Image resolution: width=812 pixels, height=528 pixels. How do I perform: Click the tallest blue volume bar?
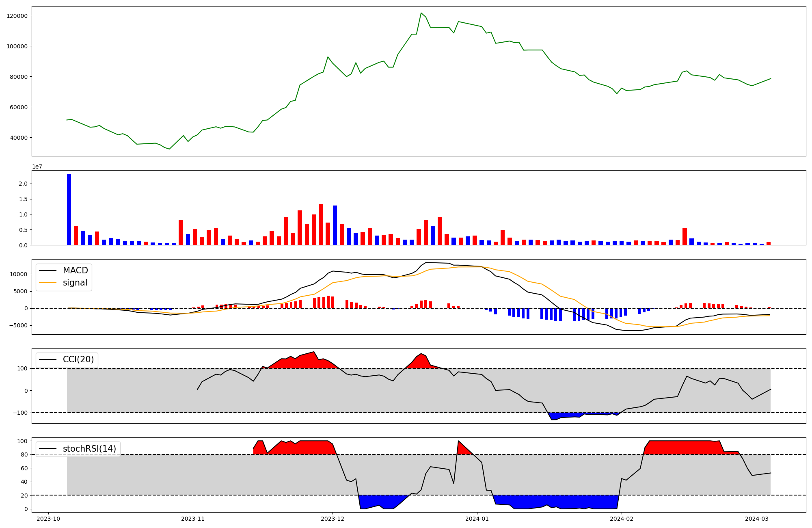tap(69, 209)
